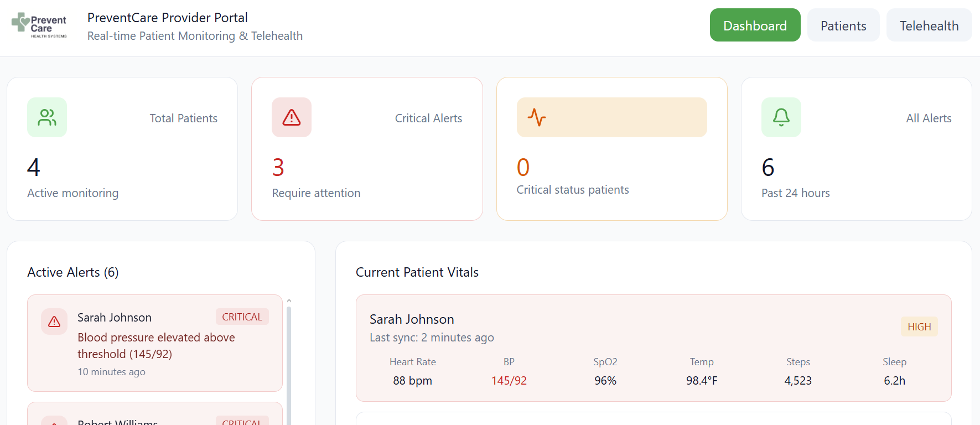Open the Dashboard tab

tap(755, 25)
